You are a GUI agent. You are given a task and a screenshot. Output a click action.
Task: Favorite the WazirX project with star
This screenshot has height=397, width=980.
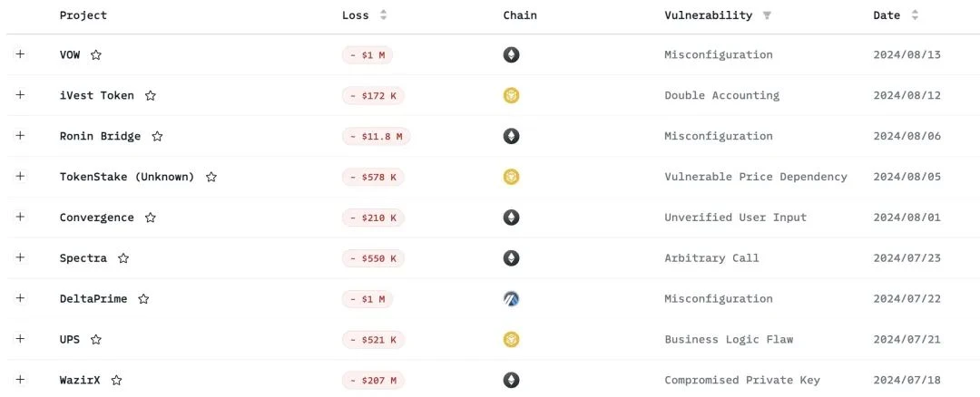point(116,381)
